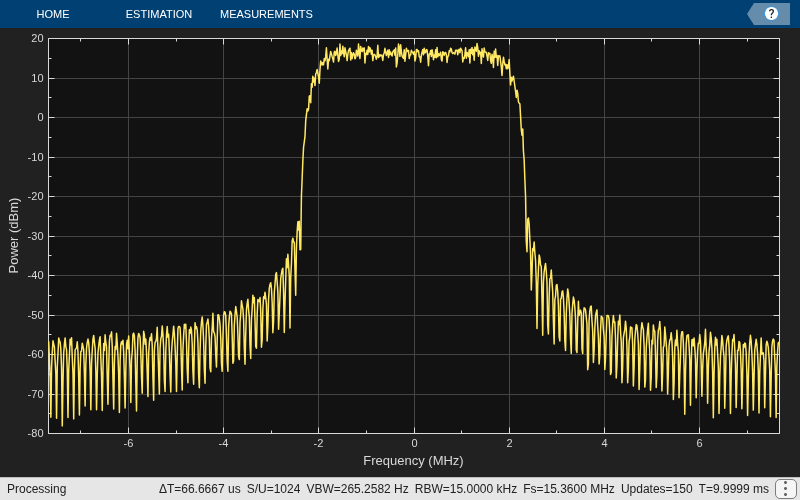Viewport: 800px width, 500px height.
Task: Switch to the HOME tab
Action: click(53, 14)
